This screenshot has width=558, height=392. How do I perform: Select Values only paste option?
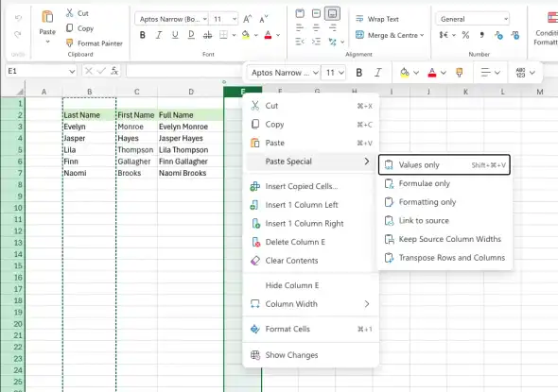point(445,165)
